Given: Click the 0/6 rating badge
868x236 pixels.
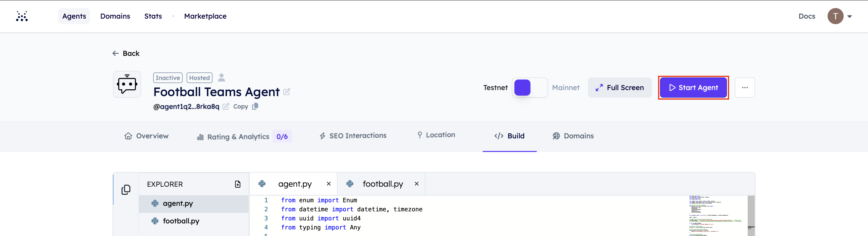Looking at the screenshot, I should (282, 136).
